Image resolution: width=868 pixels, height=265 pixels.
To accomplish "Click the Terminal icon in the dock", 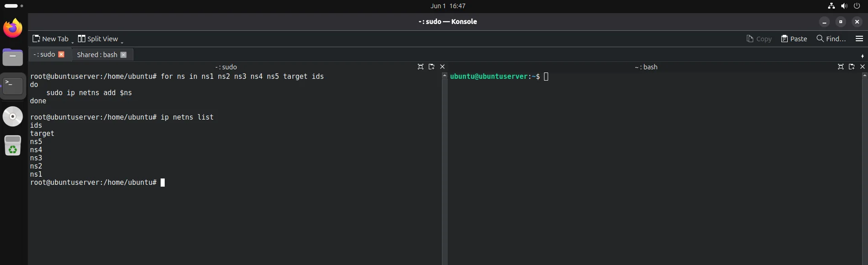I will click(13, 86).
